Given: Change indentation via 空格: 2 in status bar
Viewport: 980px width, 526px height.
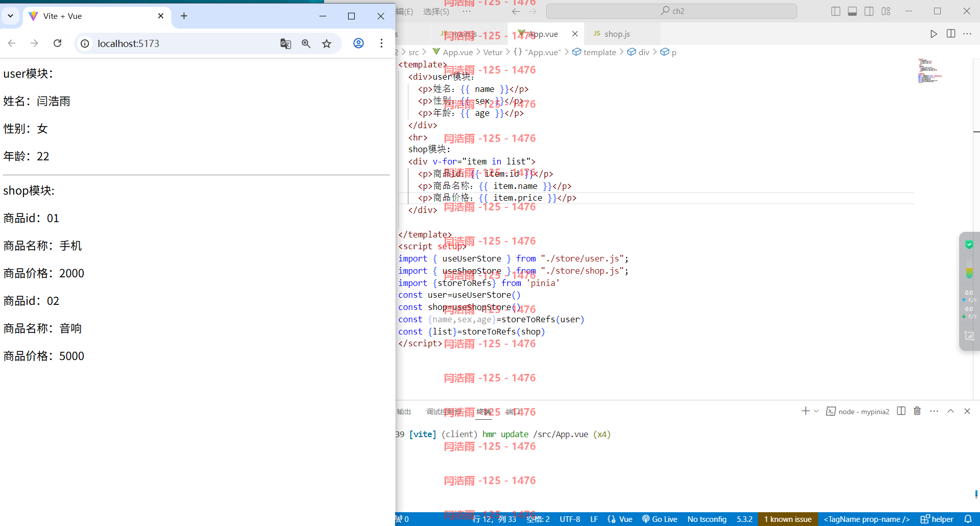Looking at the screenshot, I should 538,519.
